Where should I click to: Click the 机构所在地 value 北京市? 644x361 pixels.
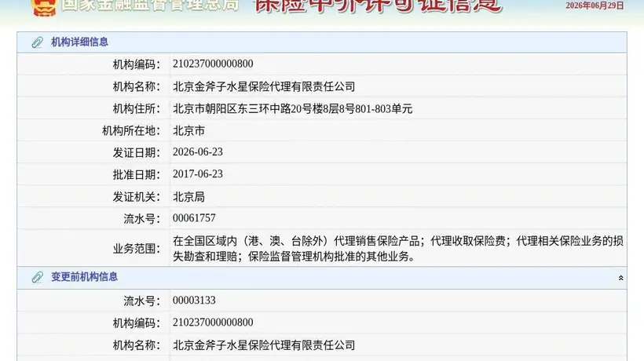click(x=188, y=131)
